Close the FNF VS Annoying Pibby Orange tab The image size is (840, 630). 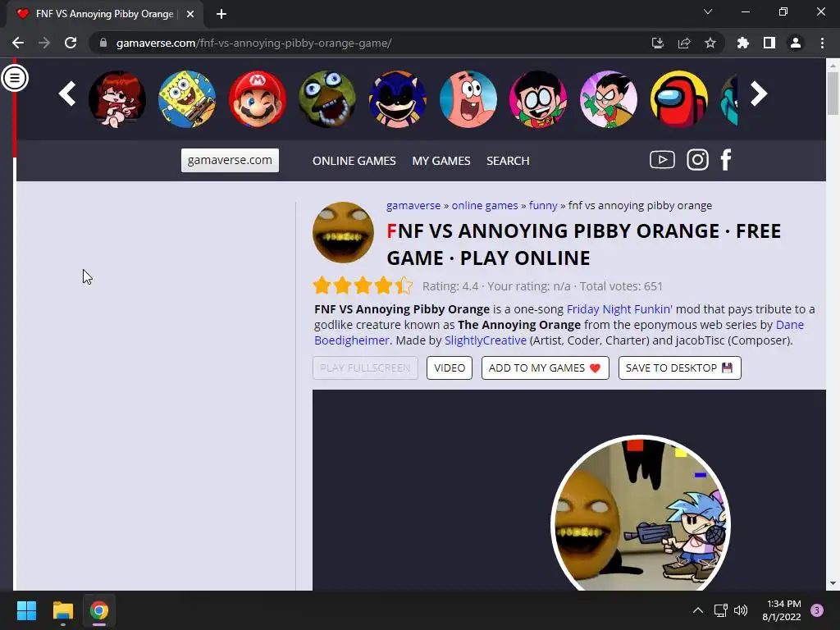pyautogui.click(x=190, y=14)
